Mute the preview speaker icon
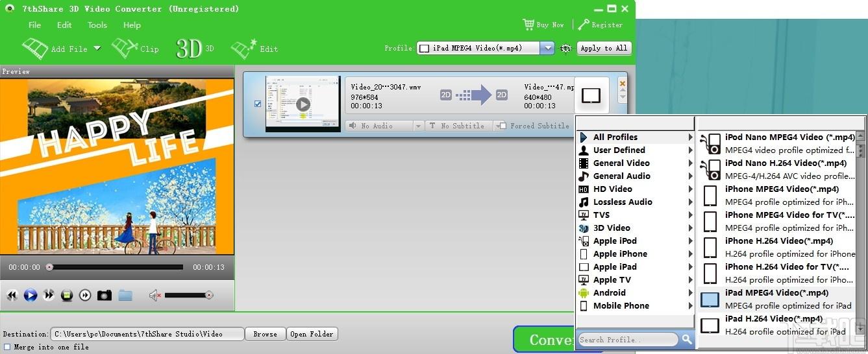 coord(155,296)
